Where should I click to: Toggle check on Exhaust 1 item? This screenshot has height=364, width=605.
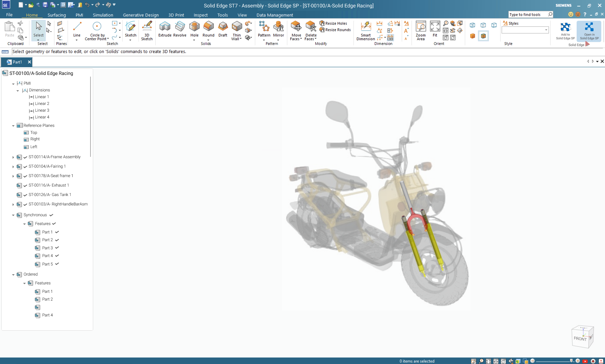(25, 186)
